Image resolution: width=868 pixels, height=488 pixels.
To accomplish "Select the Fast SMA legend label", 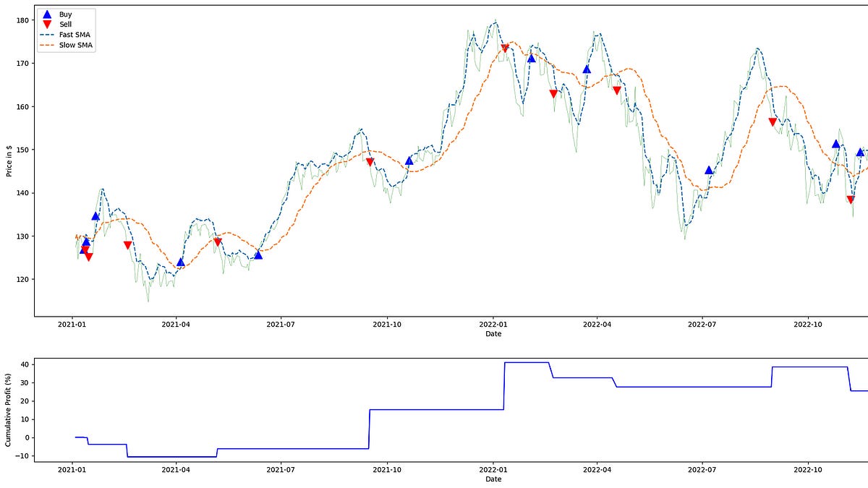I will coord(75,35).
